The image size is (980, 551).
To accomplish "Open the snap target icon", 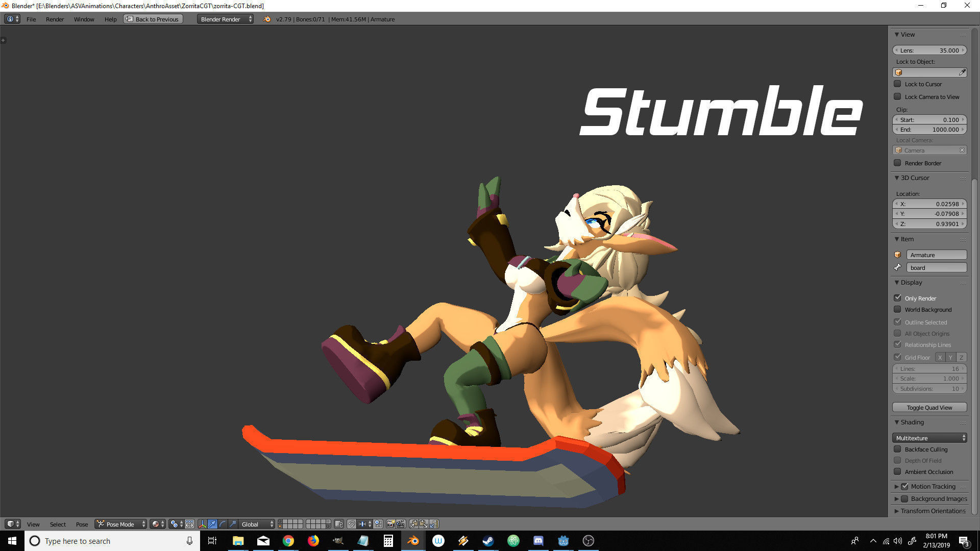I will pyautogui.click(x=378, y=524).
